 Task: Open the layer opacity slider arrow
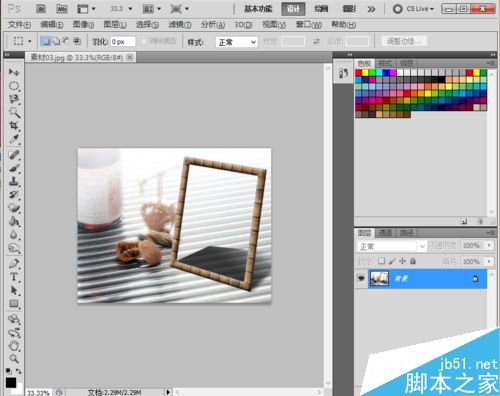[489, 245]
